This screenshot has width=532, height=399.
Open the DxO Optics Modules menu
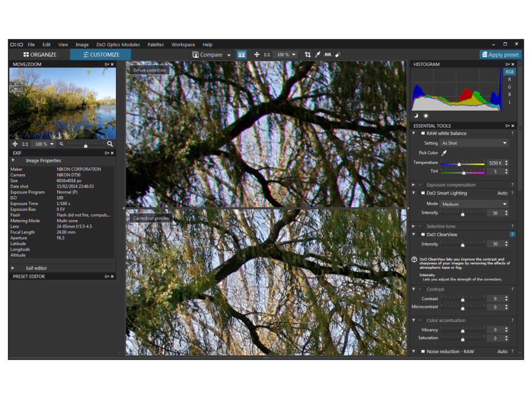(x=118, y=44)
